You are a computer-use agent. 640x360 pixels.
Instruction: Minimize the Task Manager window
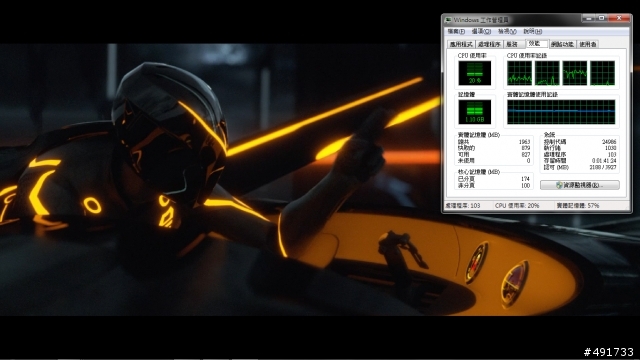tap(588, 18)
